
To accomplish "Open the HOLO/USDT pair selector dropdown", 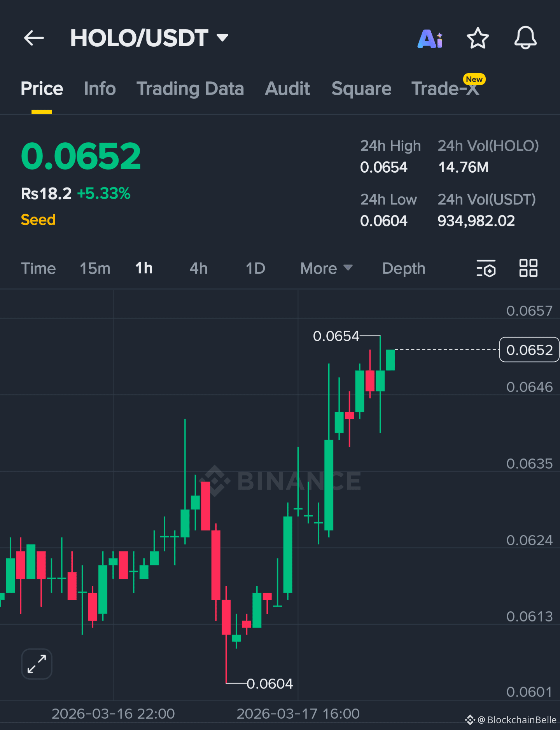I will point(149,38).
